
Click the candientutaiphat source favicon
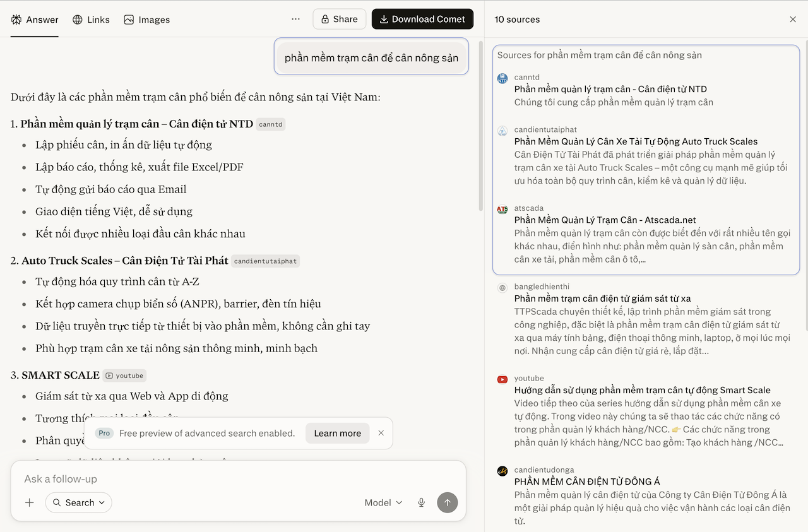[502, 131]
